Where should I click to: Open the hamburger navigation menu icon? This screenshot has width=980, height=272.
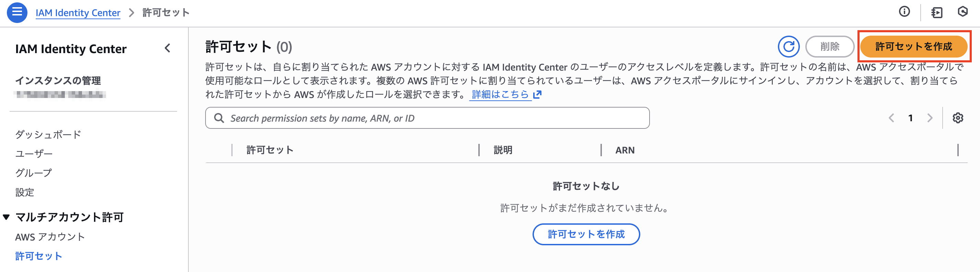17,12
